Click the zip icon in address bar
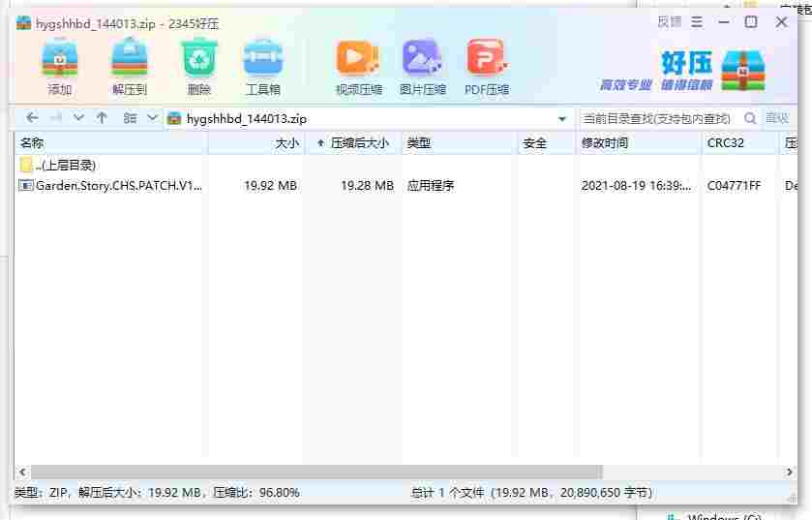 (174, 118)
